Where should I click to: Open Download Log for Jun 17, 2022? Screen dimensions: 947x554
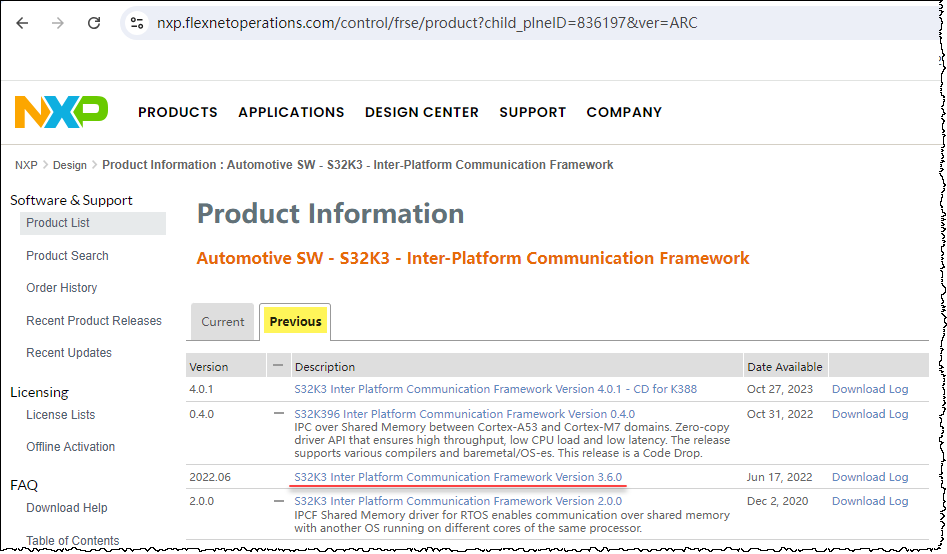(x=870, y=477)
